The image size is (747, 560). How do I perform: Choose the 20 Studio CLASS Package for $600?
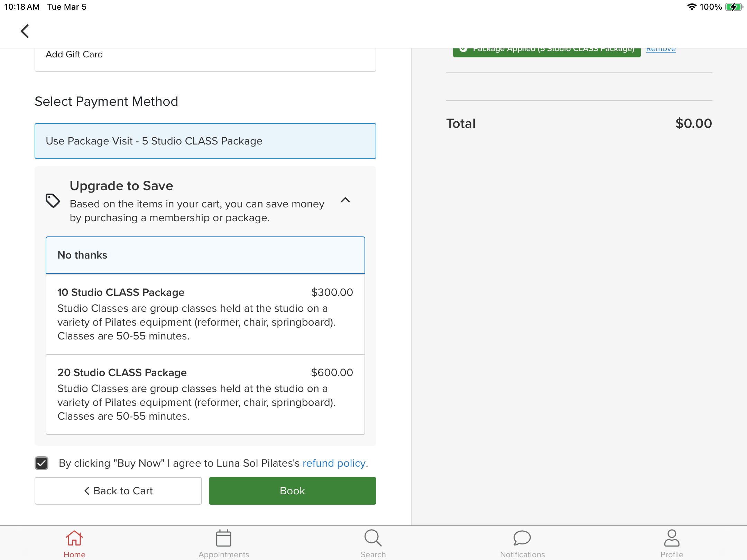(205, 394)
